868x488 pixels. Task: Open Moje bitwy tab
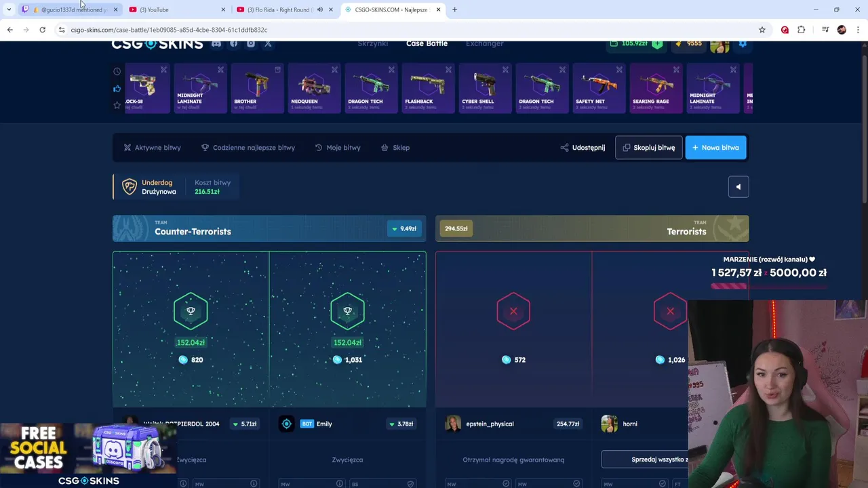[x=338, y=148]
